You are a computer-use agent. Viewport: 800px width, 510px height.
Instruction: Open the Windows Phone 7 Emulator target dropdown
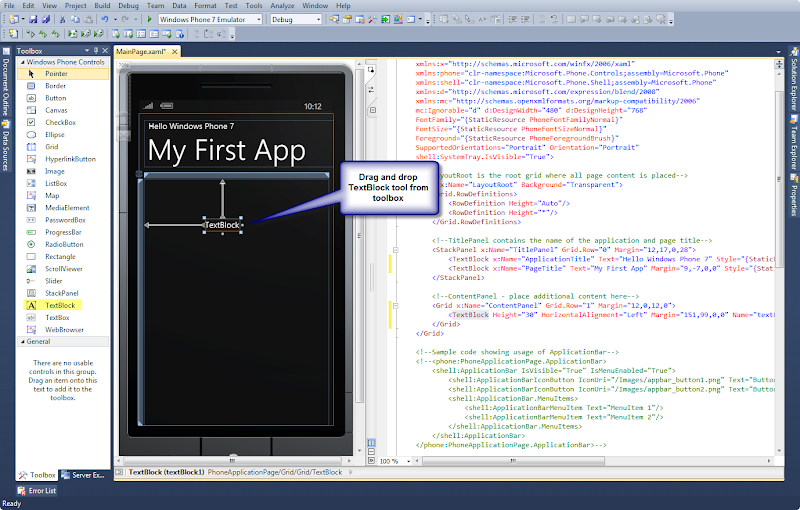pyautogui.click(x=257, y=19)
